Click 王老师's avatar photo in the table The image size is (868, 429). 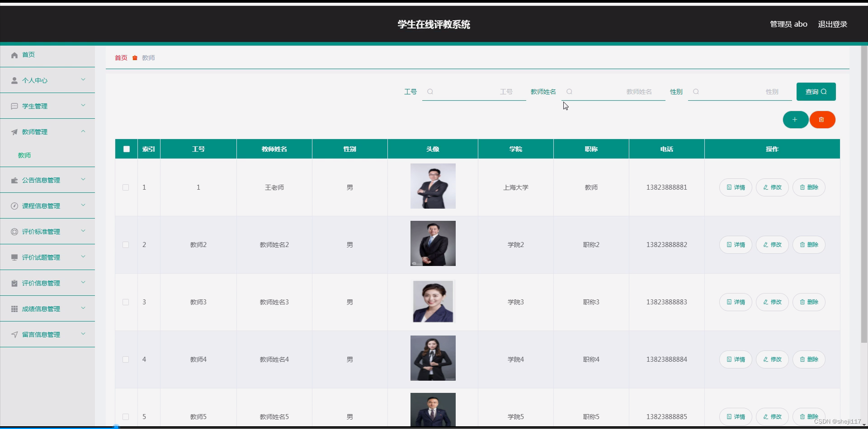click(x=433, y=186)
